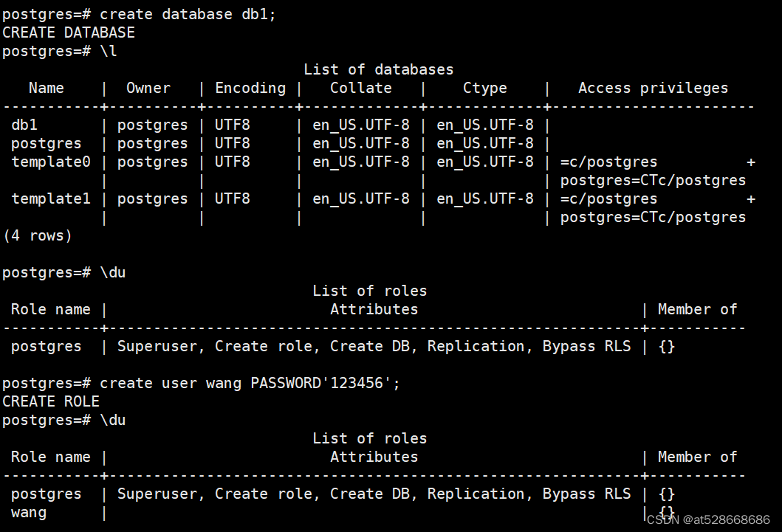
Task: Select the 'template0' database name
Action: pyautogui.click(x=51, y=162)
